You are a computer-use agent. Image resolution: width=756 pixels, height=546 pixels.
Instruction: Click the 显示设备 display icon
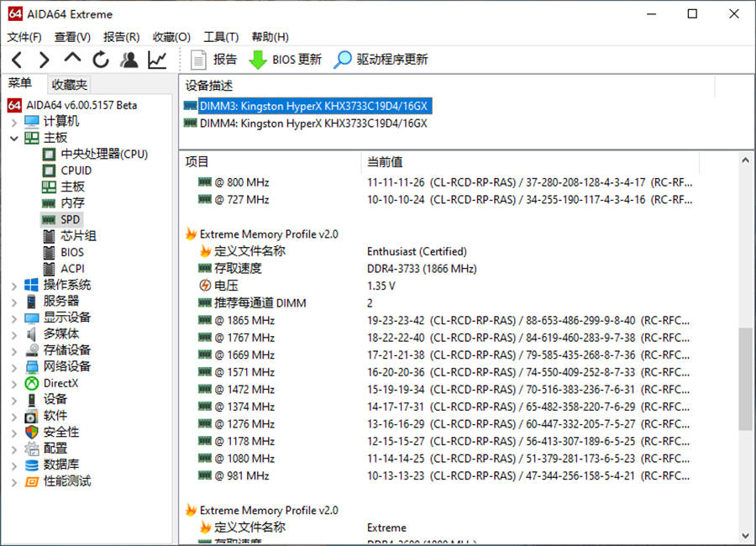[32, 318]
